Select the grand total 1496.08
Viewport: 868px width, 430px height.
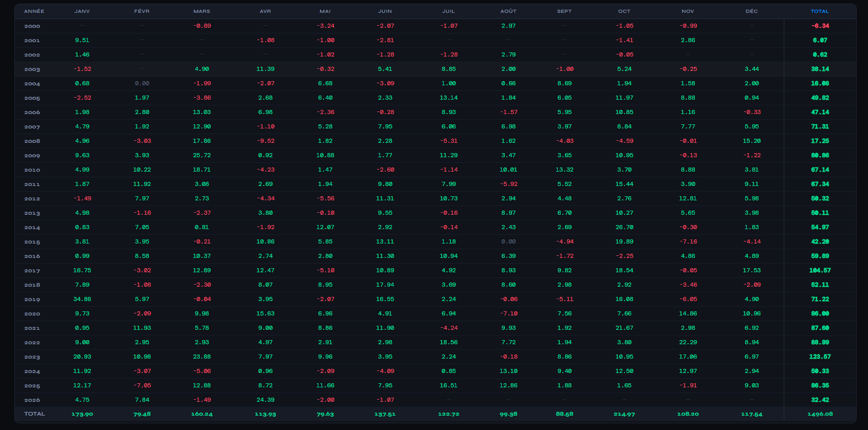820,414
